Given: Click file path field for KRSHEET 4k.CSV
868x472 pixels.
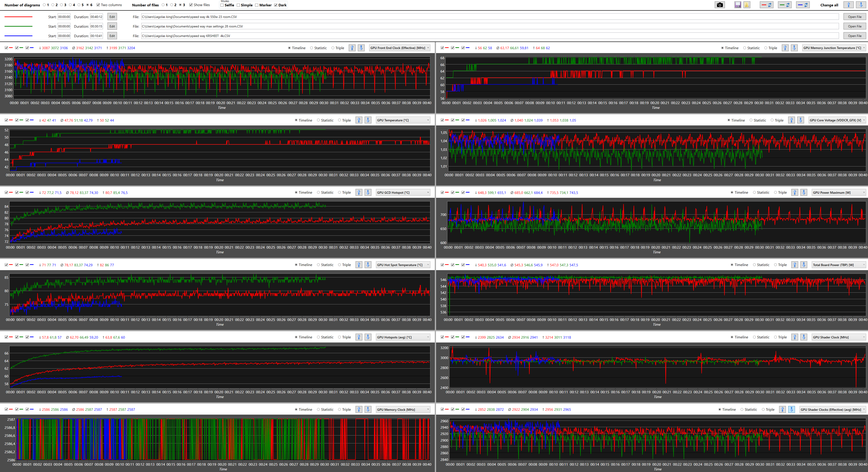Looking at the screenshot, I should (x=490, y=36).
